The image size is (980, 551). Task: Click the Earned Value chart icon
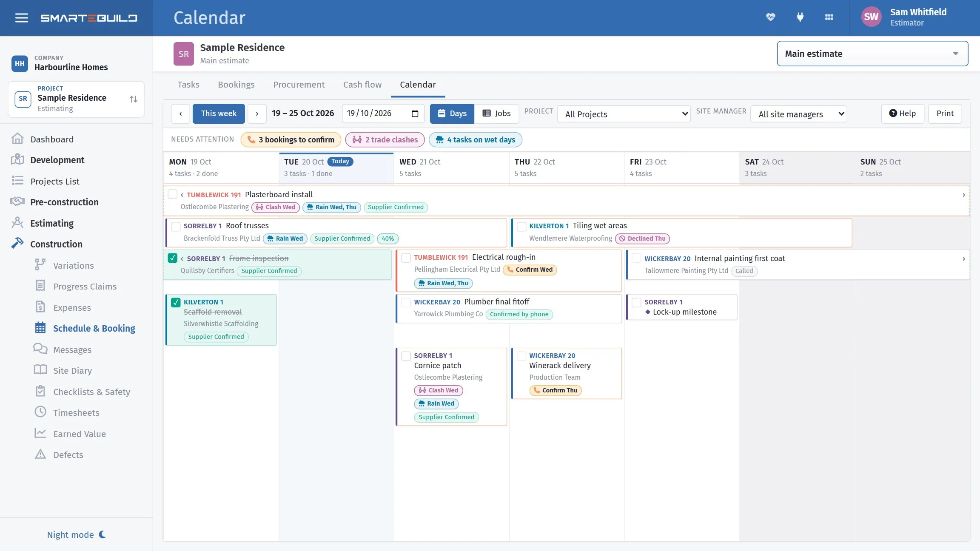[x=40, y=433]
